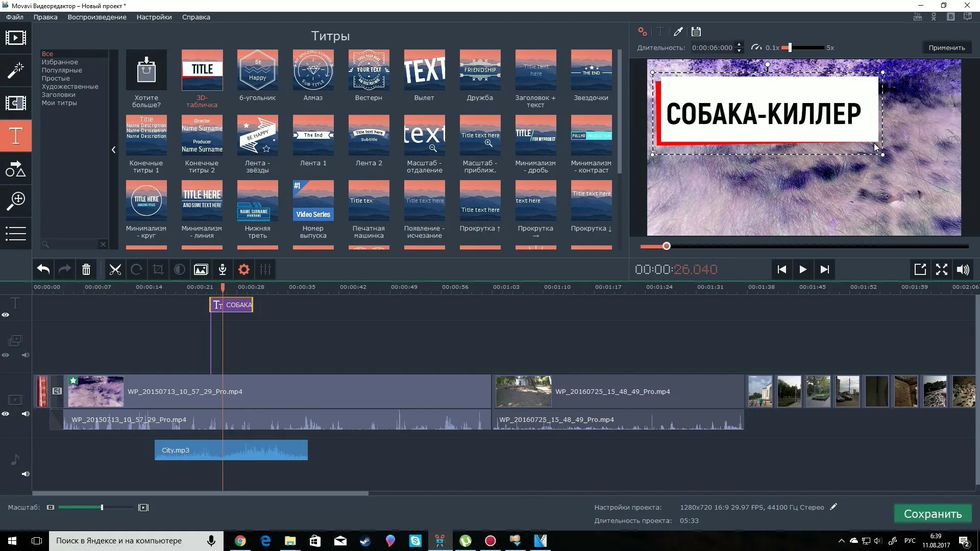980x551 pixels.
Task: Open the audio equalizer settings icon
Action: (x=265, y=269)
